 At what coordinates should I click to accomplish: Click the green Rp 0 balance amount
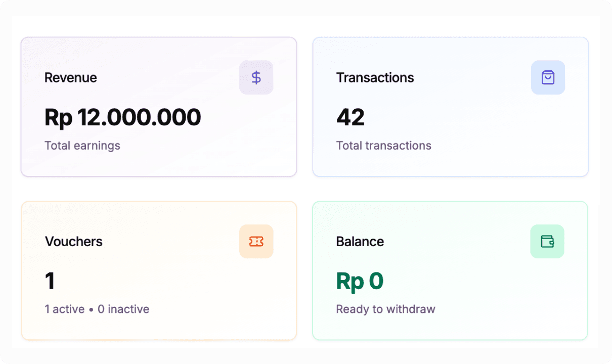(360, 281)
